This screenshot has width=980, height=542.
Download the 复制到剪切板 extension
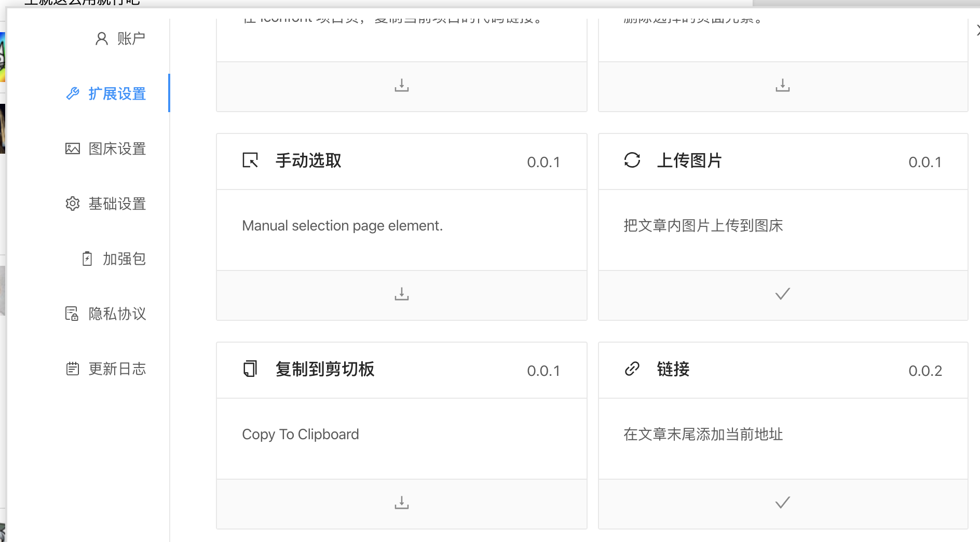(x=401, y=503)
